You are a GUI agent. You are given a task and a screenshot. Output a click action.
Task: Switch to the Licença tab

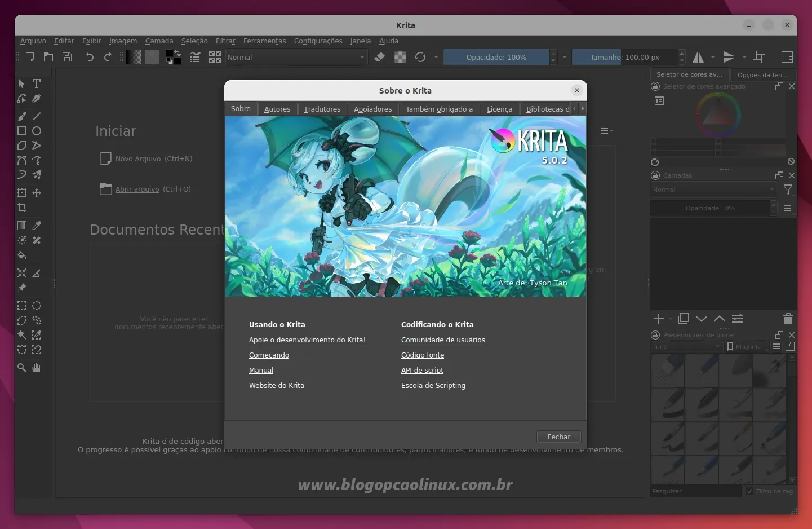(x=500, y=109)
